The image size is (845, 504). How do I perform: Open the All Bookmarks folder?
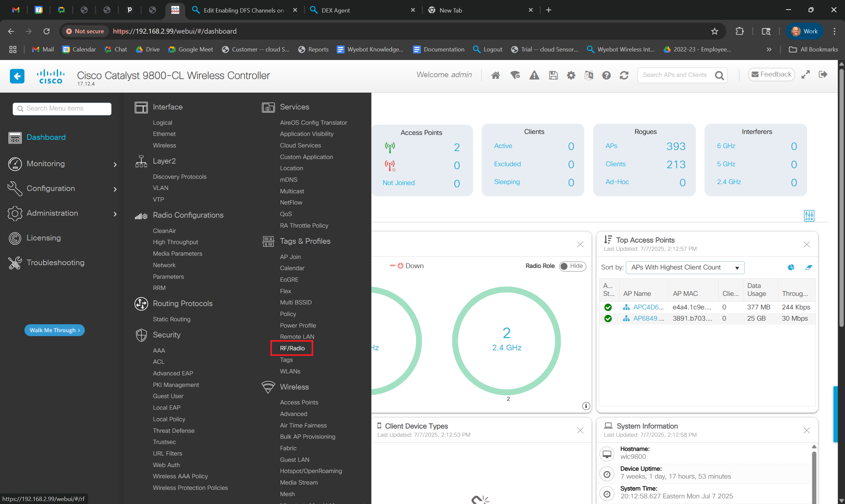coord(813,49)
